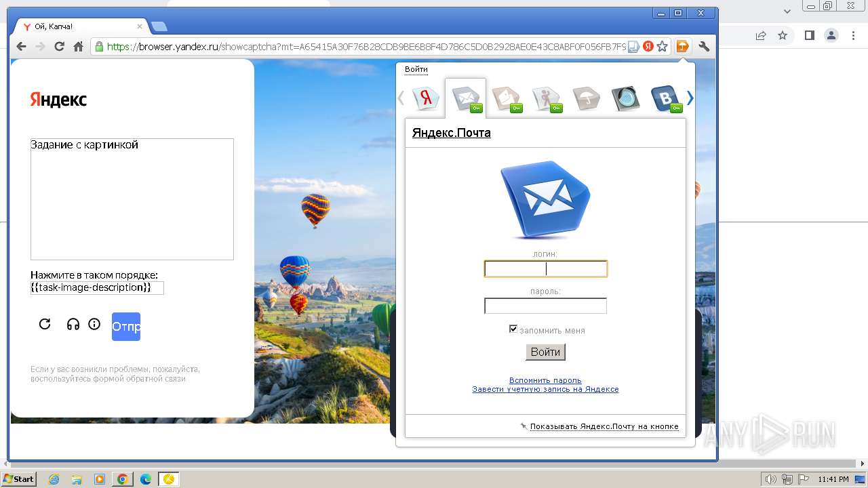This screenshot has height=488, width=868.
Task: Refresh the captcha with circular arrow
Action: click(45, 324)
